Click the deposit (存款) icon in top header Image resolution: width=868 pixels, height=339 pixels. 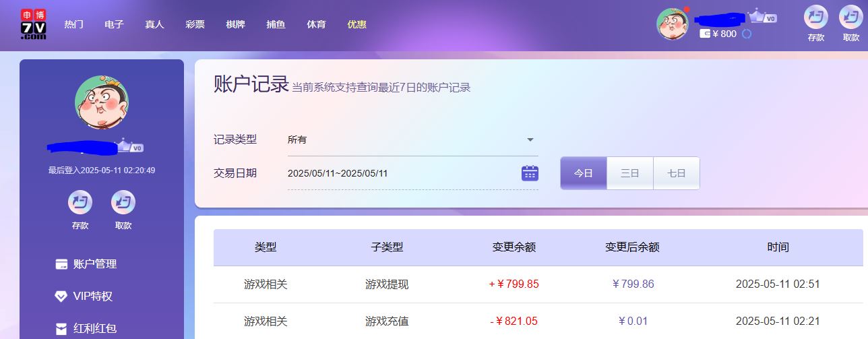point(815,18)
